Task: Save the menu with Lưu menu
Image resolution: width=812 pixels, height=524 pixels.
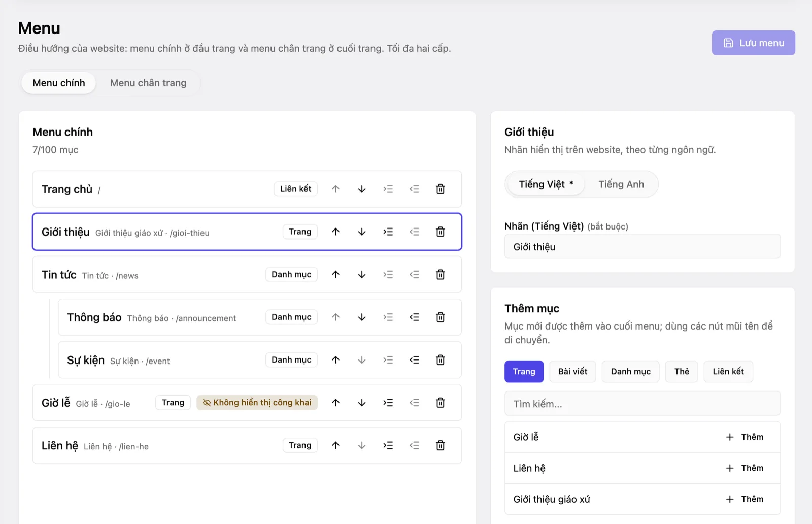Action: click(x=753, y=43)
